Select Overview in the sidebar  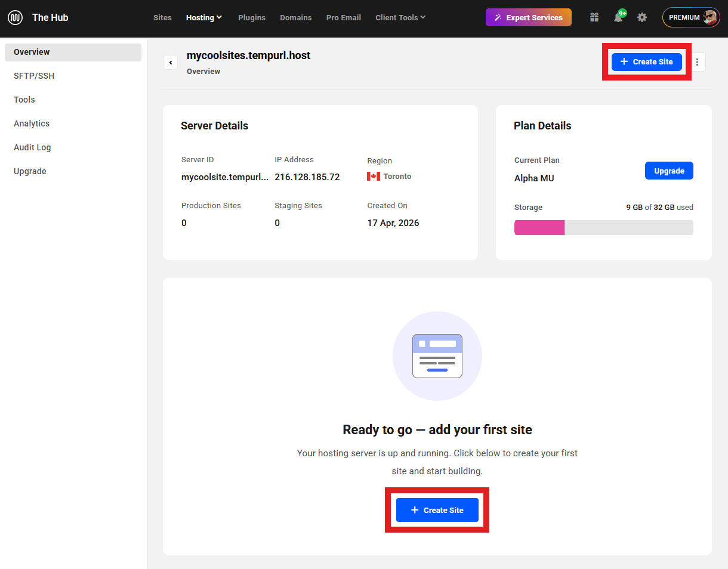(x=73, y=52)
